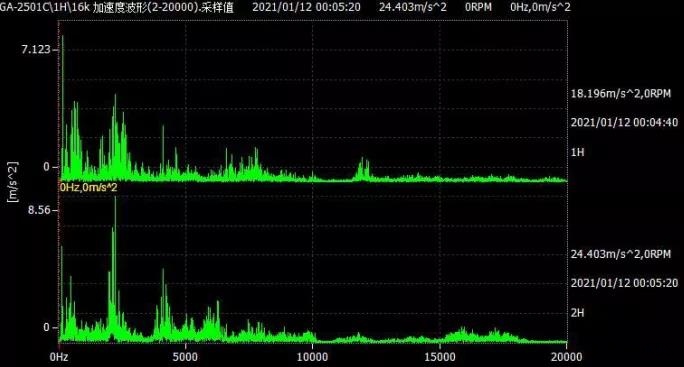Click the 18.196m/s^2,0RPM reading

(x=621, y=93)
